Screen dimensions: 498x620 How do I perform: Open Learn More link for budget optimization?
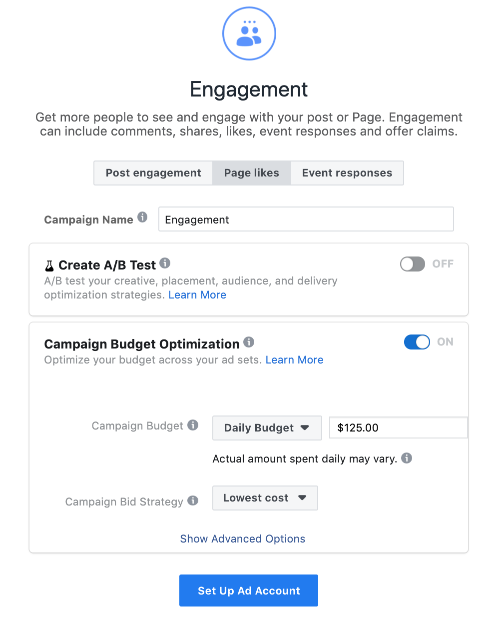pos(294,360)
